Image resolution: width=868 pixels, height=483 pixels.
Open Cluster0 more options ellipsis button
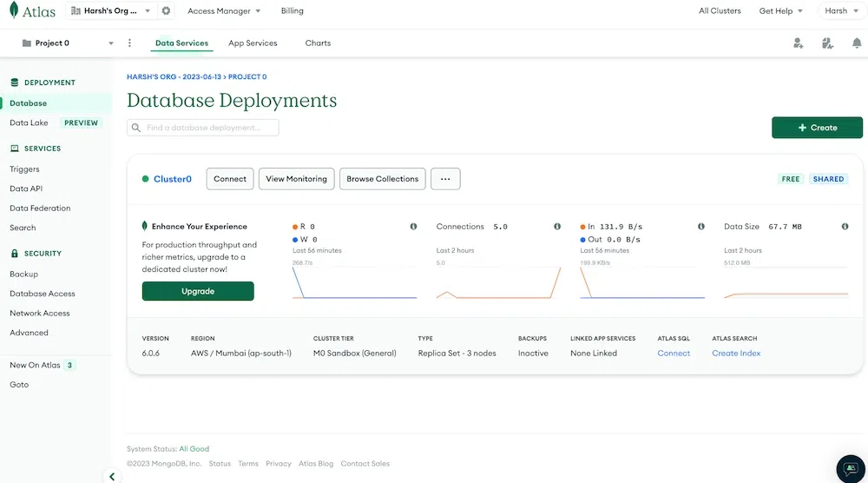tap(445, 179)
